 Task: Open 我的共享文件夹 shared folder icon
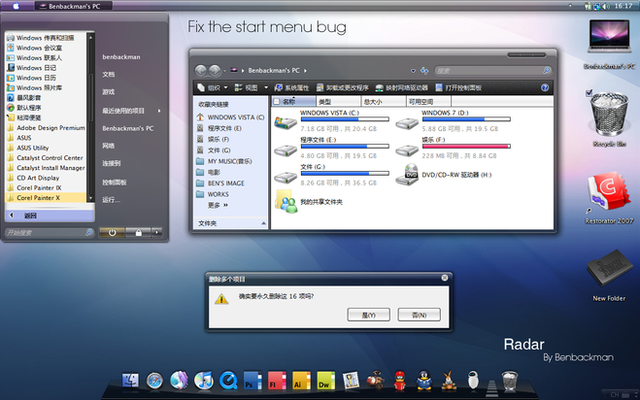coord(286,202)
